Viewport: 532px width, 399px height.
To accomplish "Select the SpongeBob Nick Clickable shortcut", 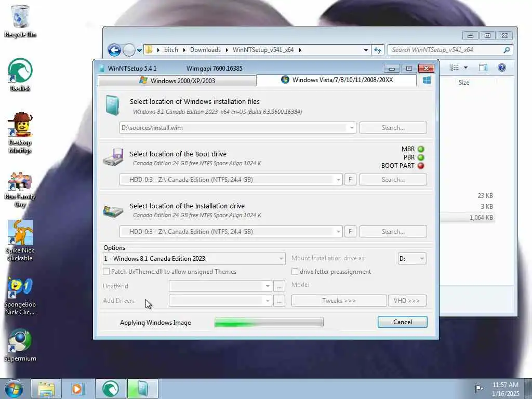I will point(20,296).
